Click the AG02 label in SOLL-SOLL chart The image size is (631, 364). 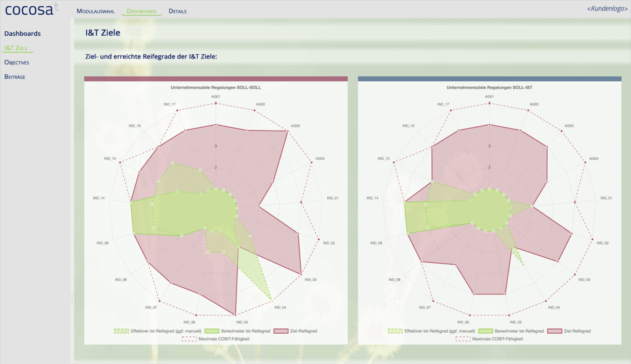pyautogui.click(x=261, y=104)
